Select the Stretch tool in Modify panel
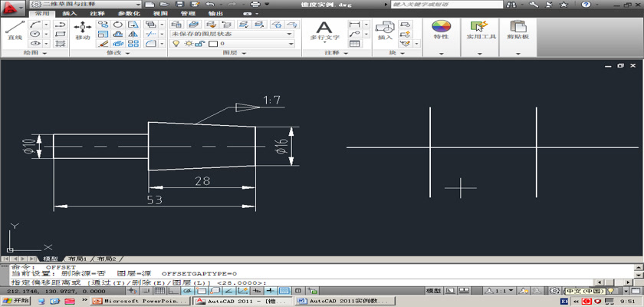644x307 pixels. tap(133, 25)
